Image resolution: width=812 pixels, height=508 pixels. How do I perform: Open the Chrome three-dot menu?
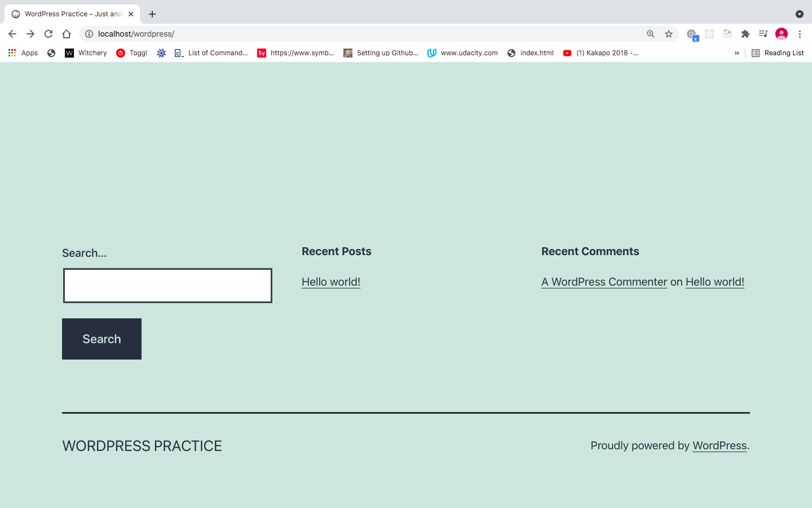(800, 34)
